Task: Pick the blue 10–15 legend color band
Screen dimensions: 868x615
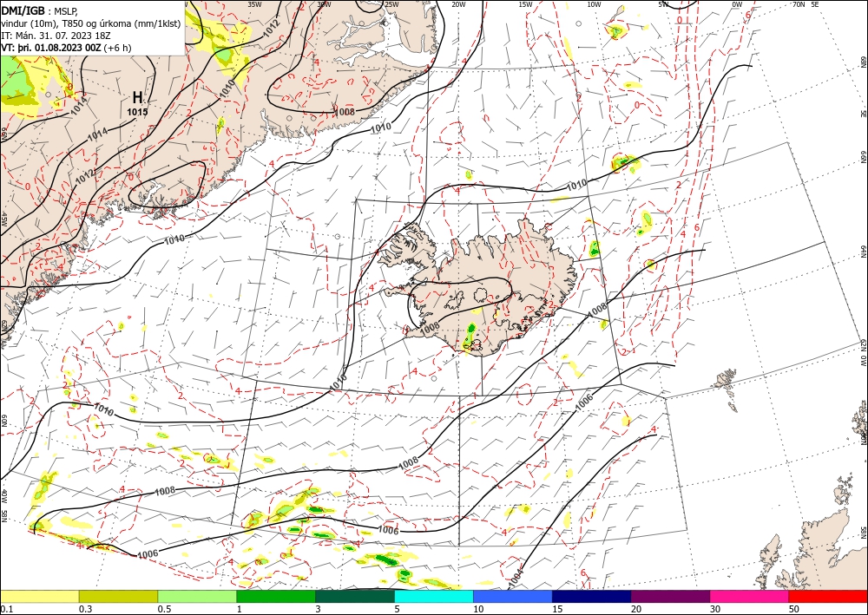Action: pos(513,596)
